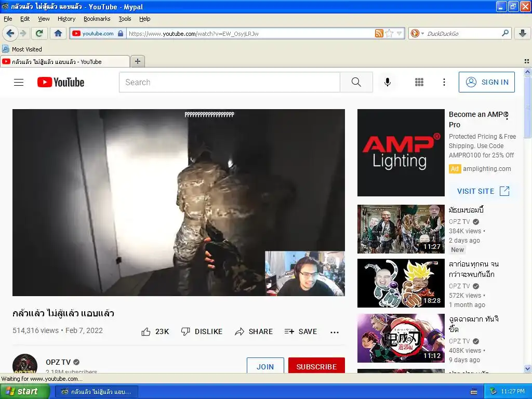Open the Bookmarks menu
This screenshot has height=399, width=532.
click(x=97, y=19)
